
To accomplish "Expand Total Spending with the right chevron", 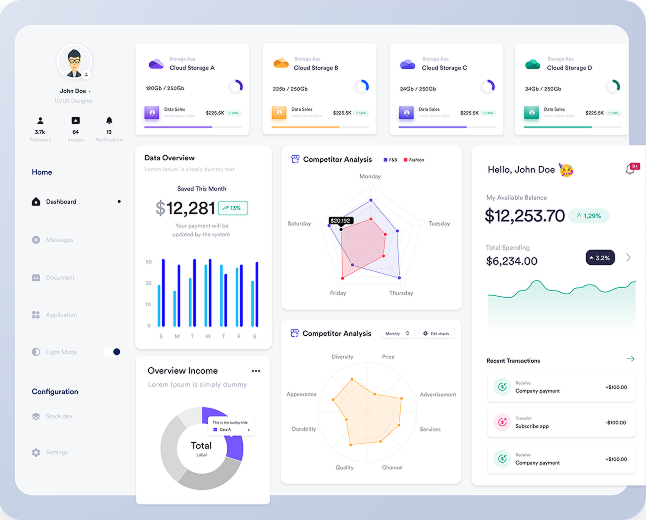I will tap(628, 258).
